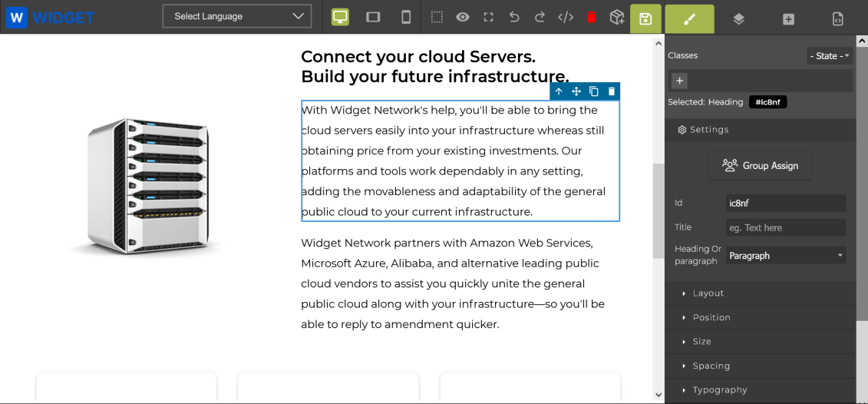
Task: Open the Heading Or paragraph dropdown
Action: 786,256
